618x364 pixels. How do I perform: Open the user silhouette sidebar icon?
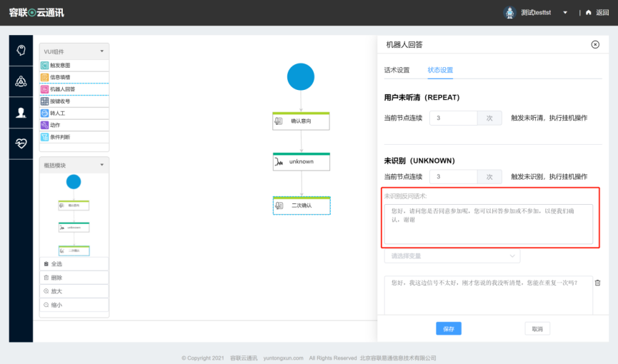click(x=21, y=113)
